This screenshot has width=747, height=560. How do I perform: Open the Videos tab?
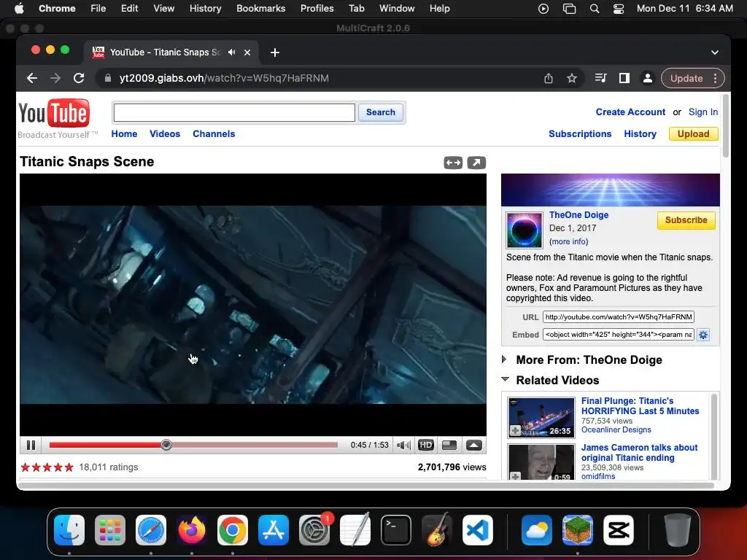click(165, 134)
